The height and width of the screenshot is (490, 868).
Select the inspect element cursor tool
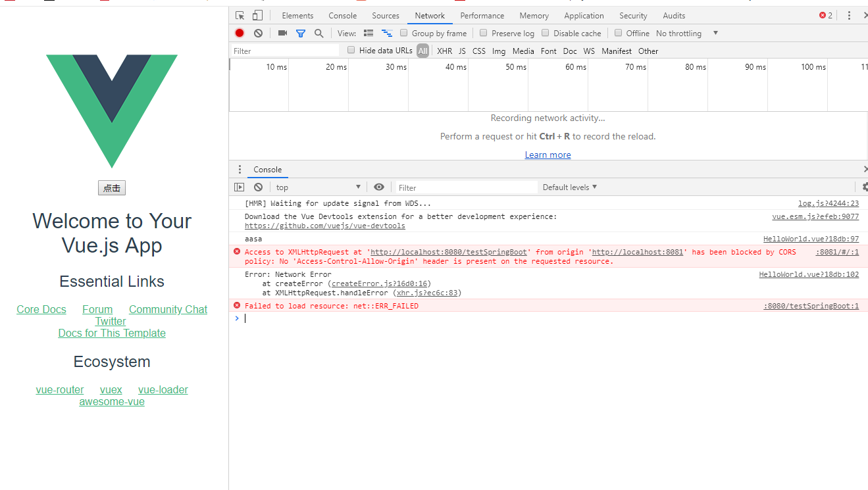[240, 14]
